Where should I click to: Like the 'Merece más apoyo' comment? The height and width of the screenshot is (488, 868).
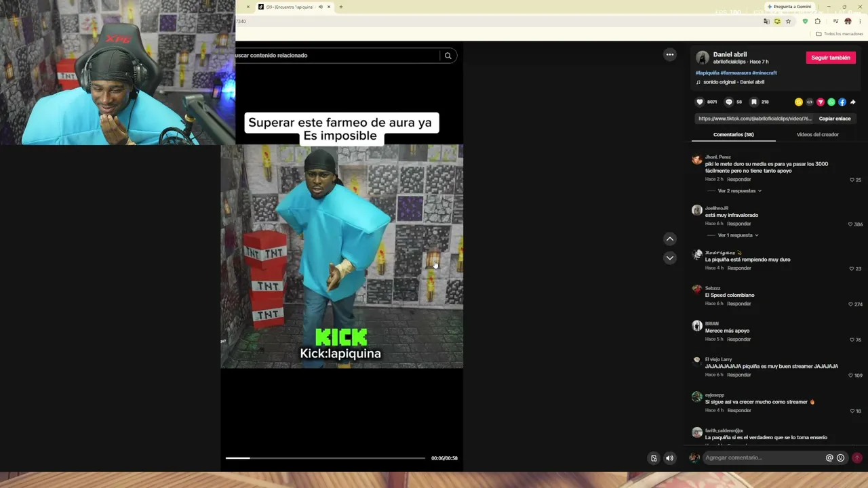pyautogui.click(x=852, y=340)
